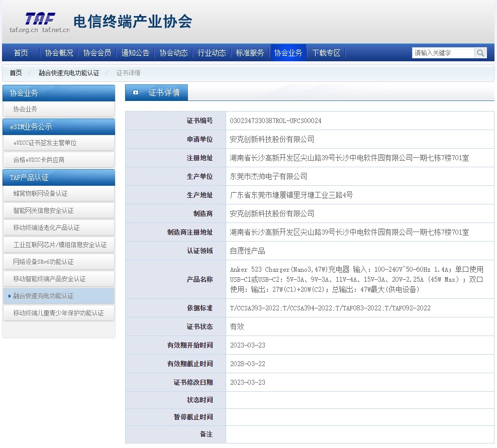
Task: Click the 有效期开始时间 date 2023-03-23
Action: pyautogui.click(x=248, y=346)
